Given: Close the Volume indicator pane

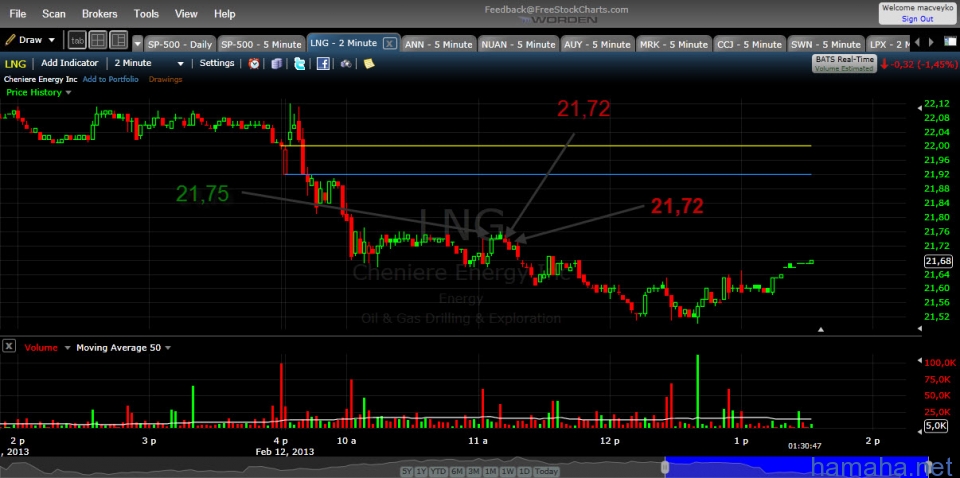Looking at the screenshot, I should click(x=9, y=347).
